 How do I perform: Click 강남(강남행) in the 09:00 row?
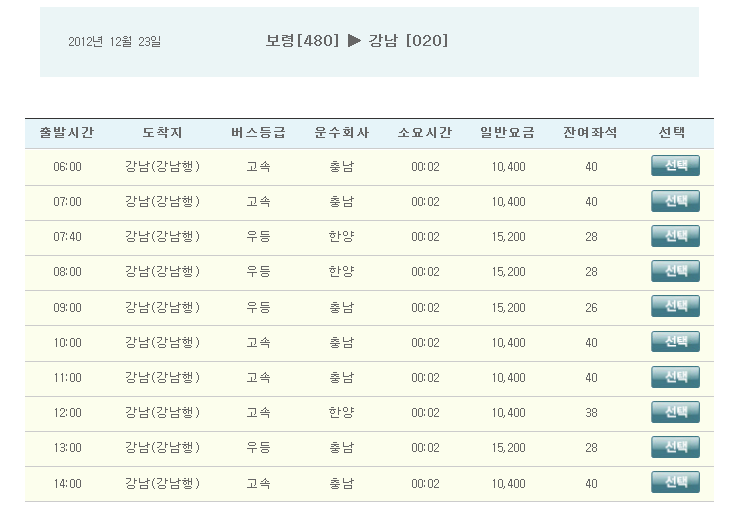pos(162,307)
